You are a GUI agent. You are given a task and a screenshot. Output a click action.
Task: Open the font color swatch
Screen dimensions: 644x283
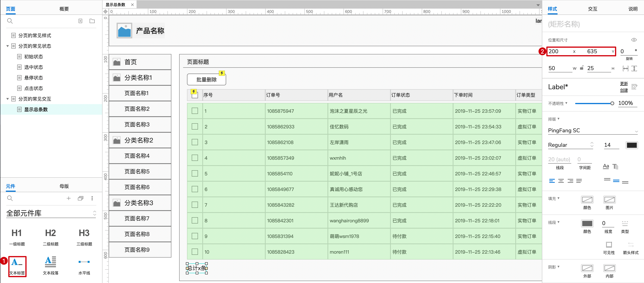pos(632,145)
